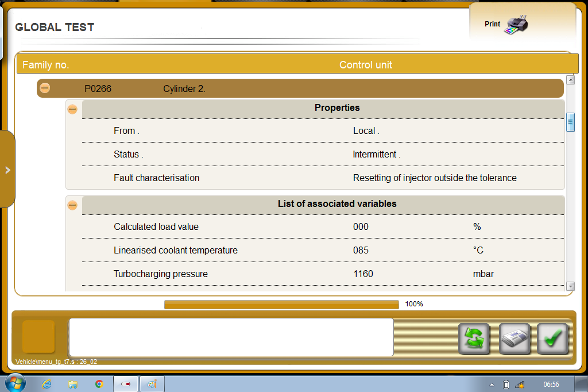Collapse the Properties section
Screen dimensions: 588x392
tap(72, 109)
